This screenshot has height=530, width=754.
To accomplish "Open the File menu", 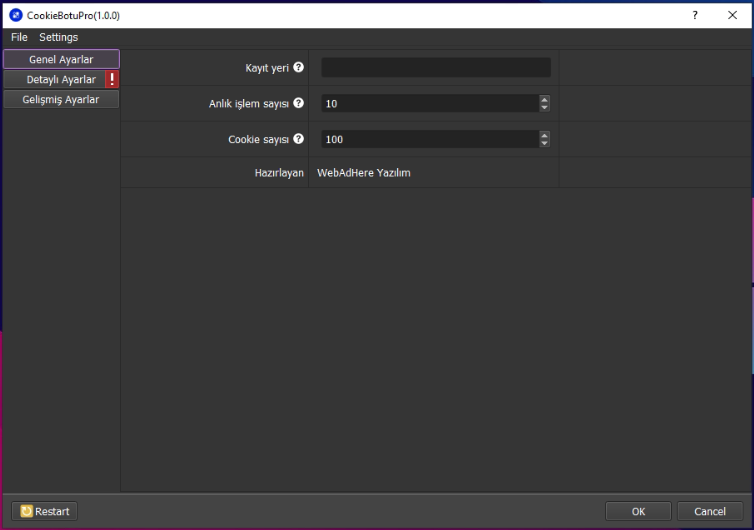I will pos(19,37).
